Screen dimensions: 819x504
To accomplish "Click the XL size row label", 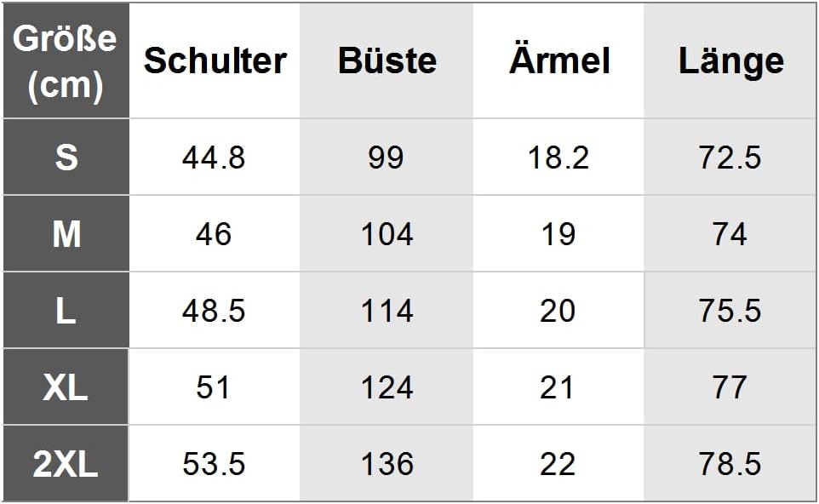I will click(x=66, y=387).
